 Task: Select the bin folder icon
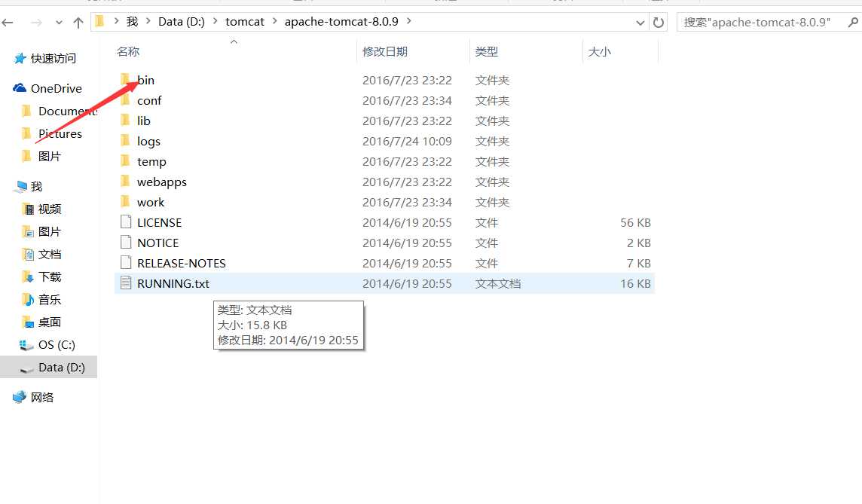click(125, 80)
